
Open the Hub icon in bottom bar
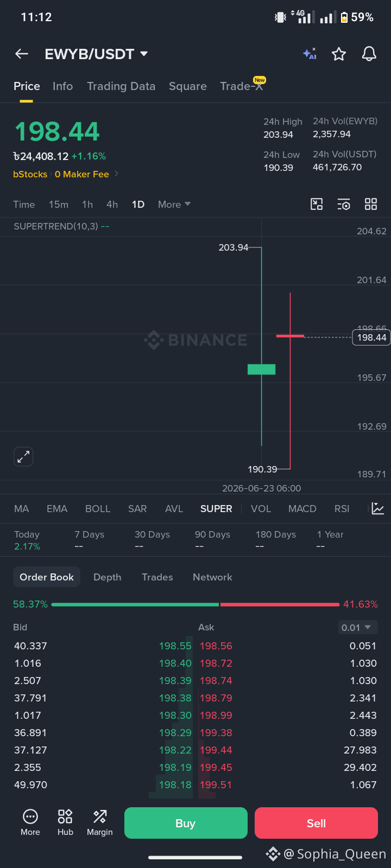pos(65,823)
